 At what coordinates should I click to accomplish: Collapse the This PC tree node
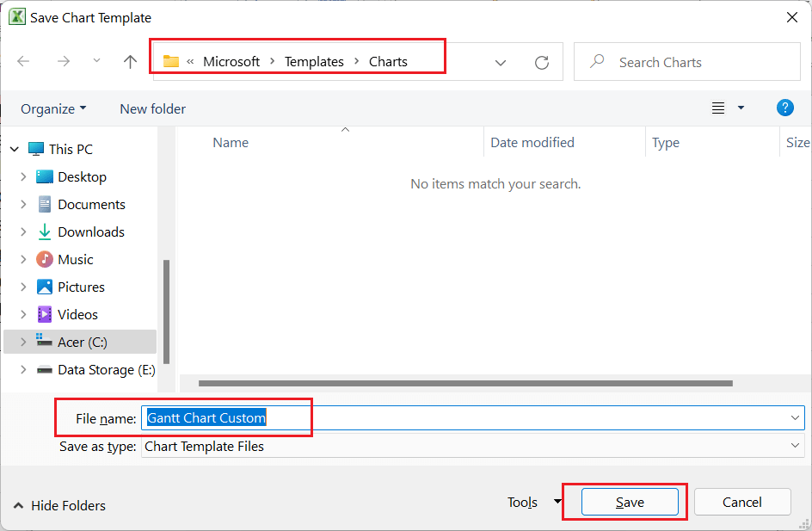click(14, 150)
